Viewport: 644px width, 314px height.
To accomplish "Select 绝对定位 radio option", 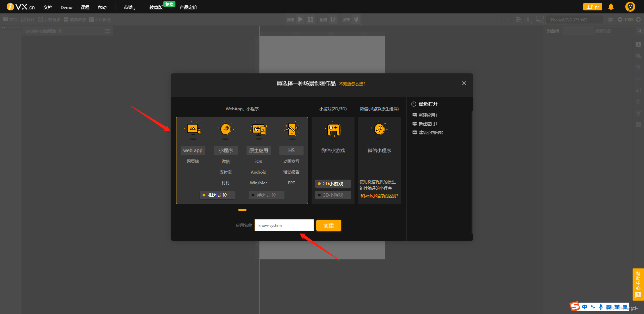I will pos(267,195).
